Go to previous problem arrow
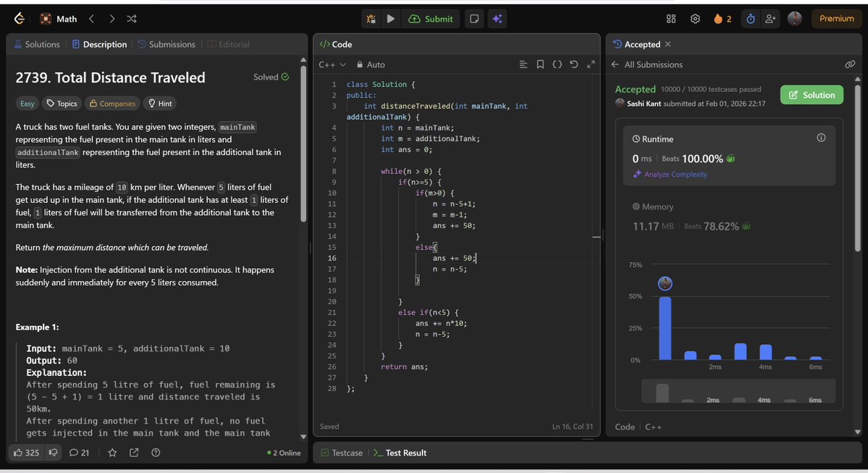868x473 pixels. coord(92,19)
